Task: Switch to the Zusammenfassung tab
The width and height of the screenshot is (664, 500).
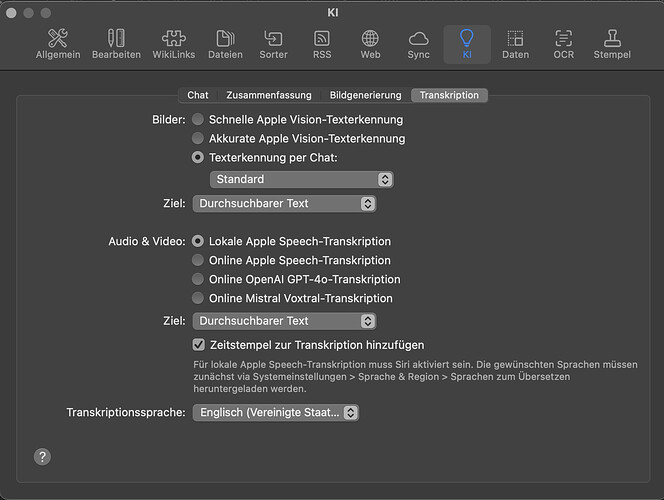Action: click(269, 95)
